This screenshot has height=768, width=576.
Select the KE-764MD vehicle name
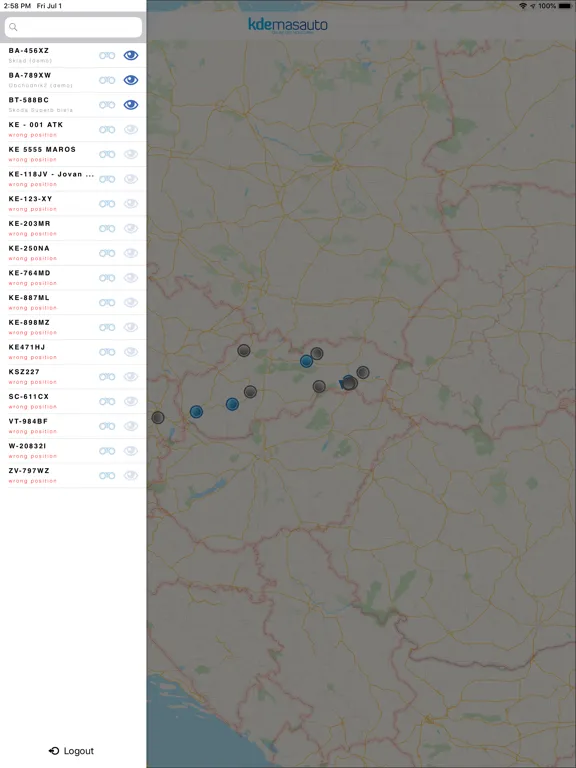(x=30, y=273)
